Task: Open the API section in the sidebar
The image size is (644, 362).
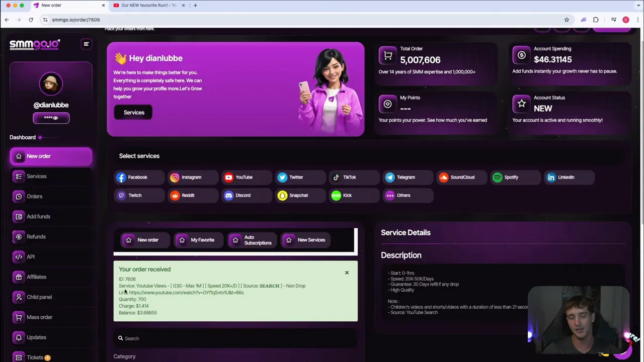Action: [x=30, y=256]
